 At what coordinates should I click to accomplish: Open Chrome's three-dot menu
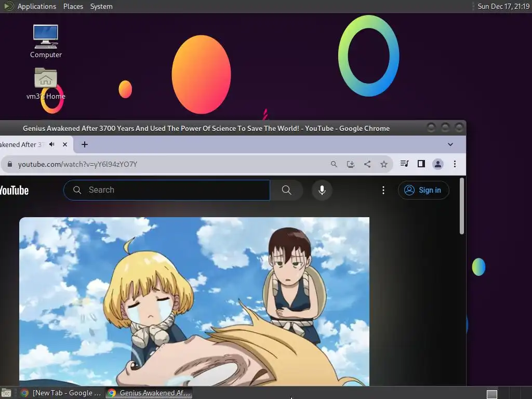point(455,164)
